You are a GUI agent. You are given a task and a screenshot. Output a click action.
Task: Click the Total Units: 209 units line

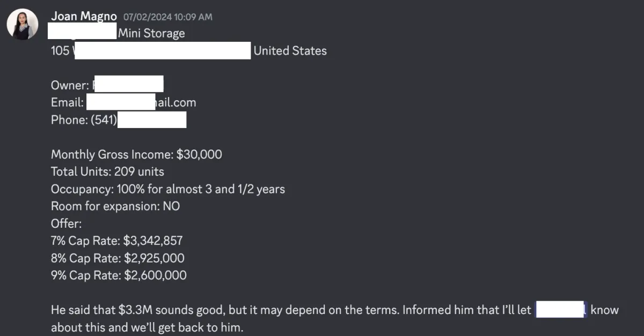pyautogui.click(x=107, y=172)
